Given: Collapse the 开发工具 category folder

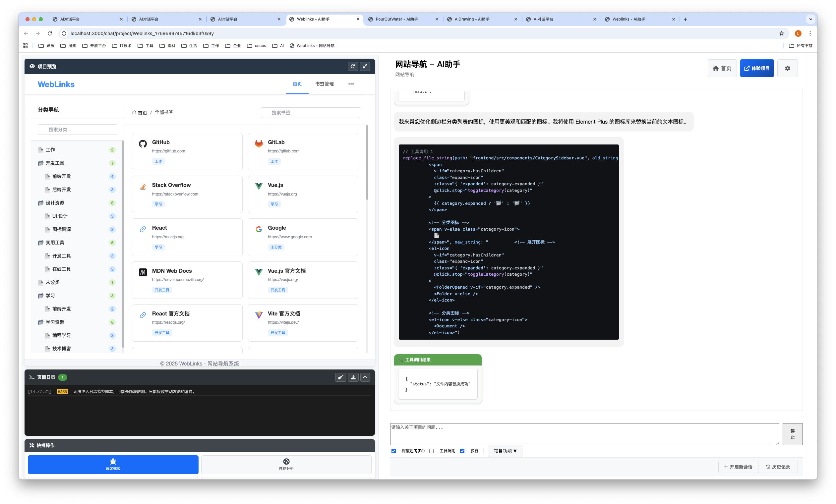Looking at the screenshot, I should (41, 163).
